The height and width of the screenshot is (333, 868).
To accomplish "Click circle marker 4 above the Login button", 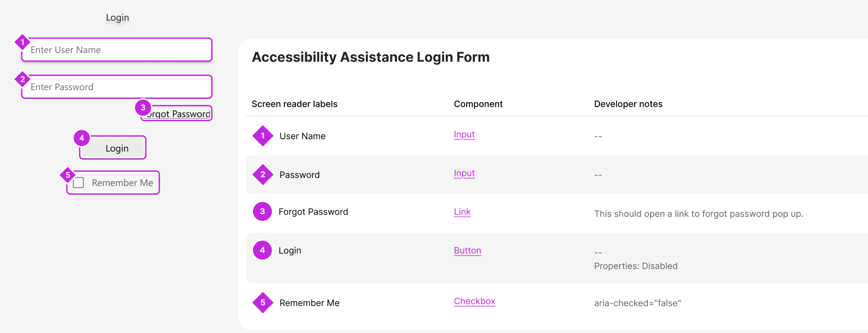I will (x=82, y=138).
